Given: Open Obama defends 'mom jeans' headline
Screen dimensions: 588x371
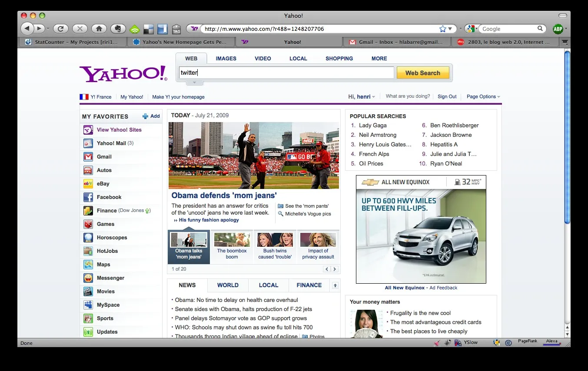Looking at the screenshot, I should (x=224, y=195).
